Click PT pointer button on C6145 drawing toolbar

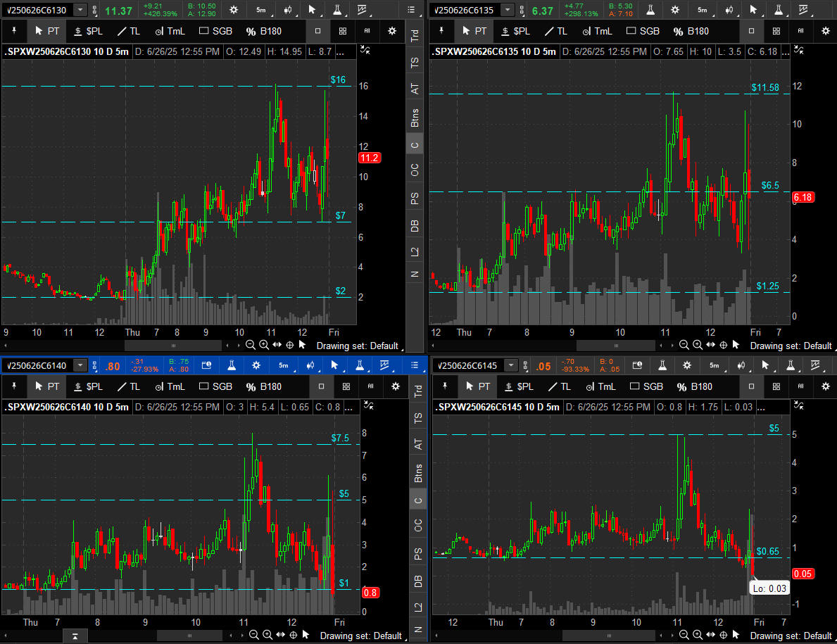pos(477,386)
